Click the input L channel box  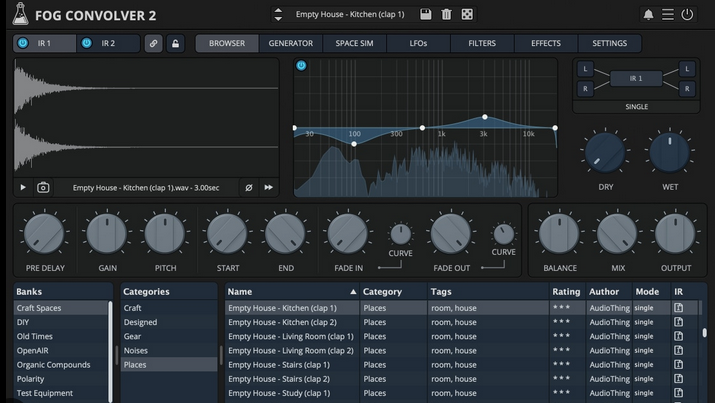click(x=585, y=69)
